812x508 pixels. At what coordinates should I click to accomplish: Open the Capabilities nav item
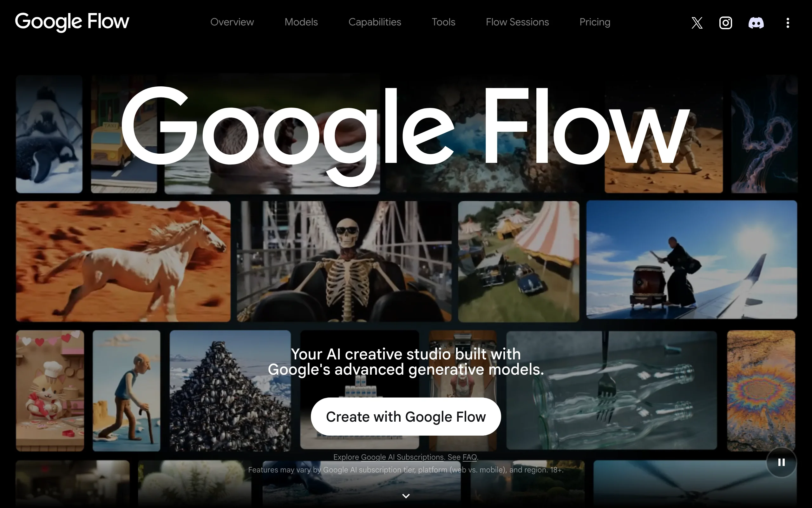tap(375, 22)
